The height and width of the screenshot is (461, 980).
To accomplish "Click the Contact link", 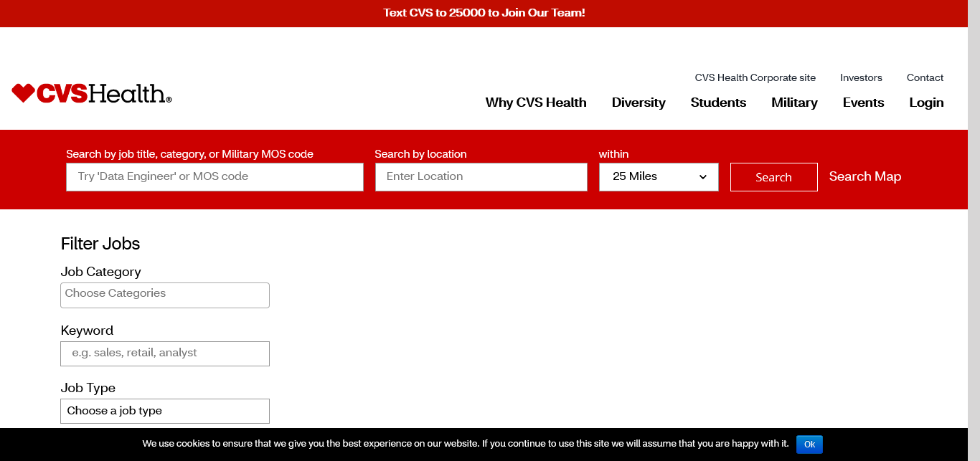I will pyautogui.click(x=924, y=77).
